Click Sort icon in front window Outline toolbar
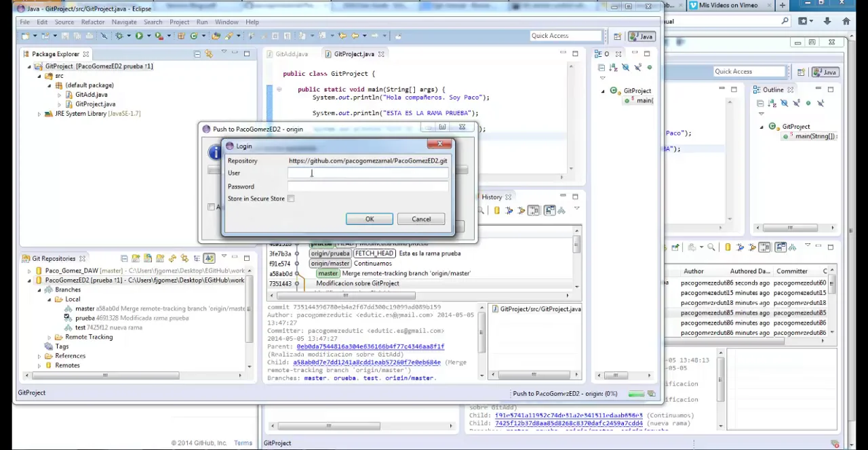Screen dimensions: 868x450 pyautogui.click(x=614, y=67)
